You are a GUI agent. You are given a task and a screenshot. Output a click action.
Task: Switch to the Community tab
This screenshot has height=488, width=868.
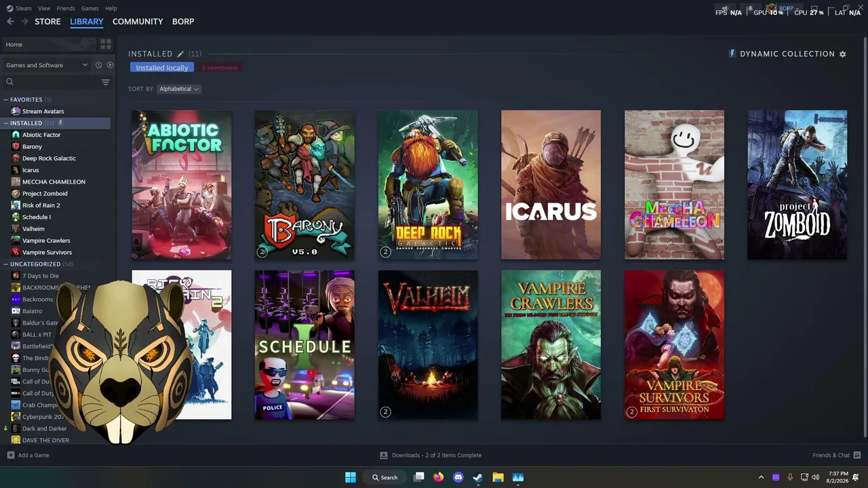pyautogui.click(x=138, y=22)
